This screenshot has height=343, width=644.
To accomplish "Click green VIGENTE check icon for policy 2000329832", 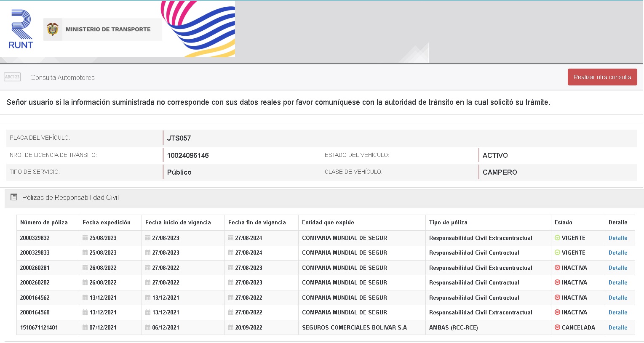I will [557, 238].
